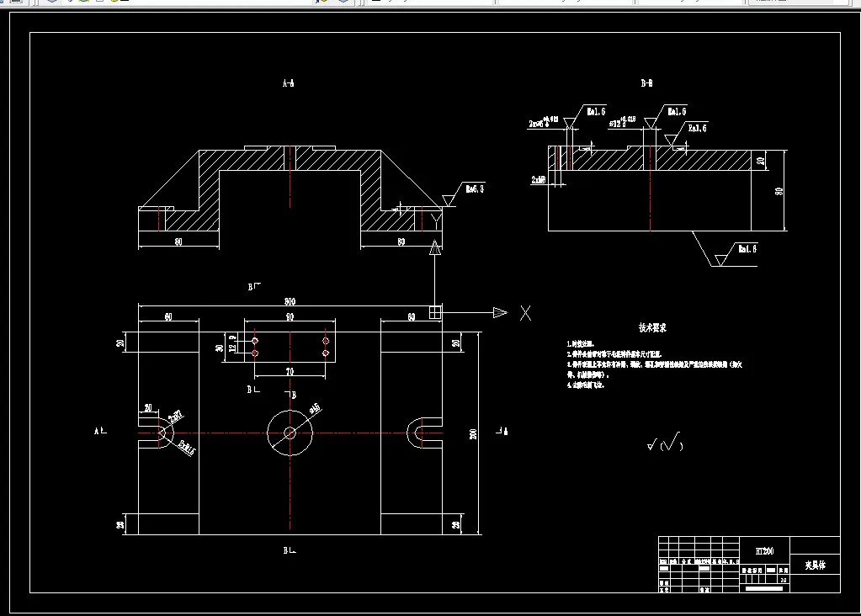
Task: Select HT200 material text in title block
Action: coord(764,550)
